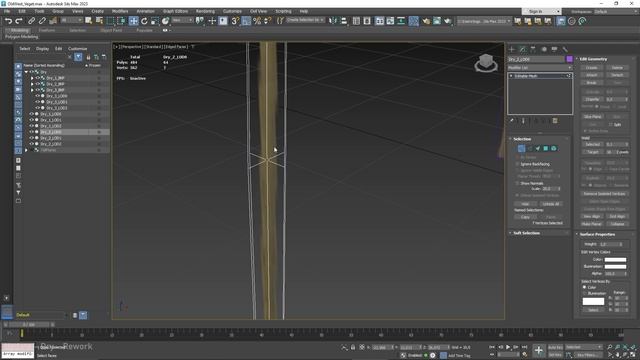Click the Collapse button in Edit Geometry
This screenshot has height=360, width=640.
pyautogui.click(x=617, y=224)
